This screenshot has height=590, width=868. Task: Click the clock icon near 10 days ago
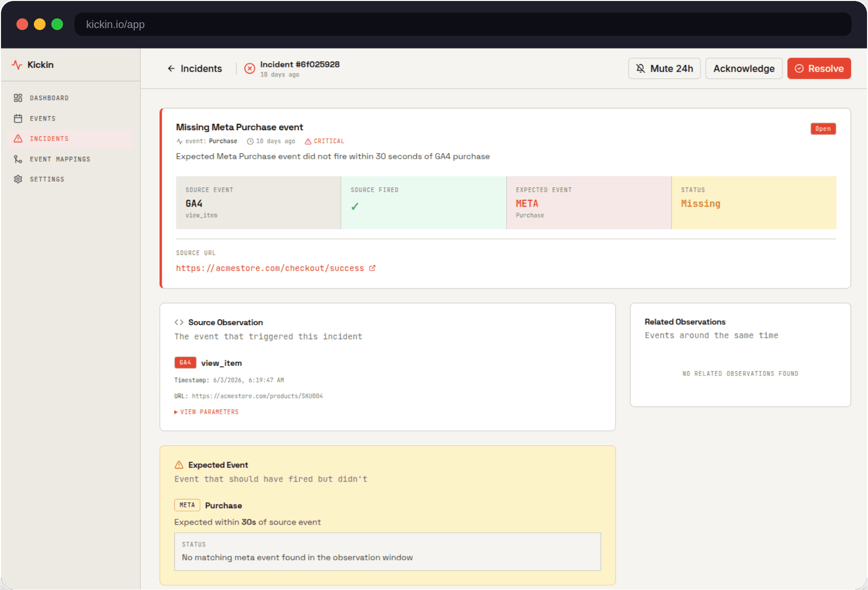[x=250, y=141]
